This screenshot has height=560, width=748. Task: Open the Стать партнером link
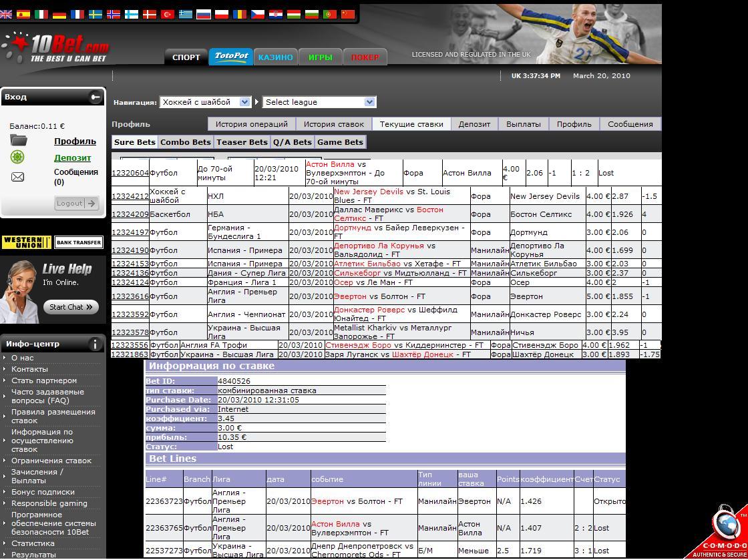click(x=44, y=380)
